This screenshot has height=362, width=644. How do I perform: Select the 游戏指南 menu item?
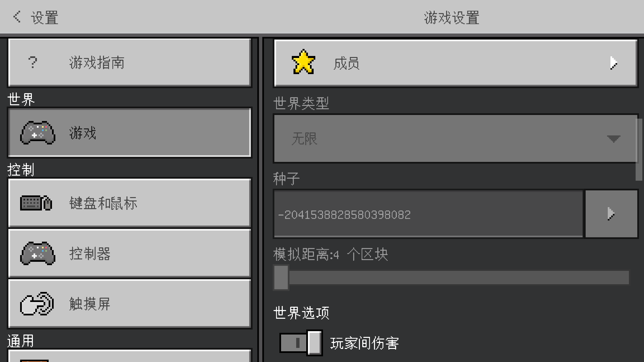pyautogui.click(x=129, y=63)
